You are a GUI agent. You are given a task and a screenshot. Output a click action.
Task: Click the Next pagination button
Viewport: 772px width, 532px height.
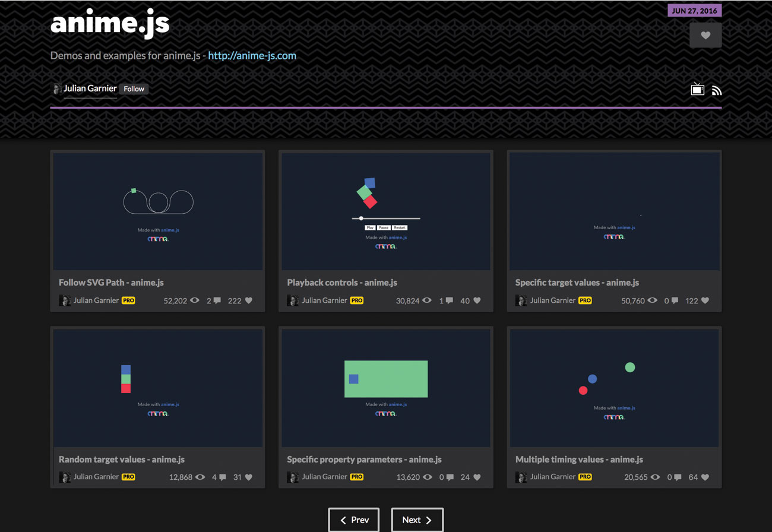[x=417, y=520]
